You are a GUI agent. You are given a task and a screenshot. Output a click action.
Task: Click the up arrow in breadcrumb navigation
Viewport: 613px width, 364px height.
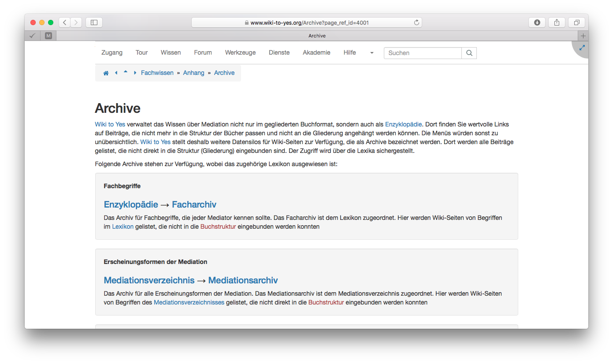coord(126,72)
